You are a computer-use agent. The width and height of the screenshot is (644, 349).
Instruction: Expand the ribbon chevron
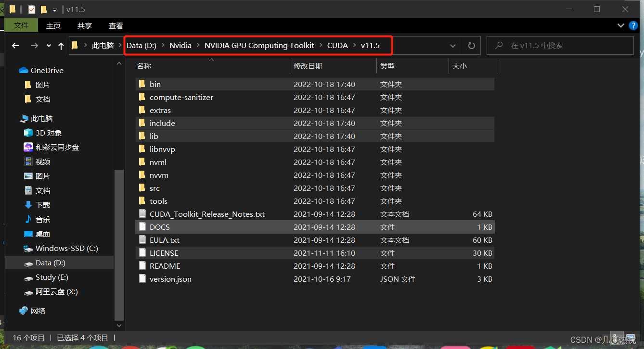[x=621, y=25]
